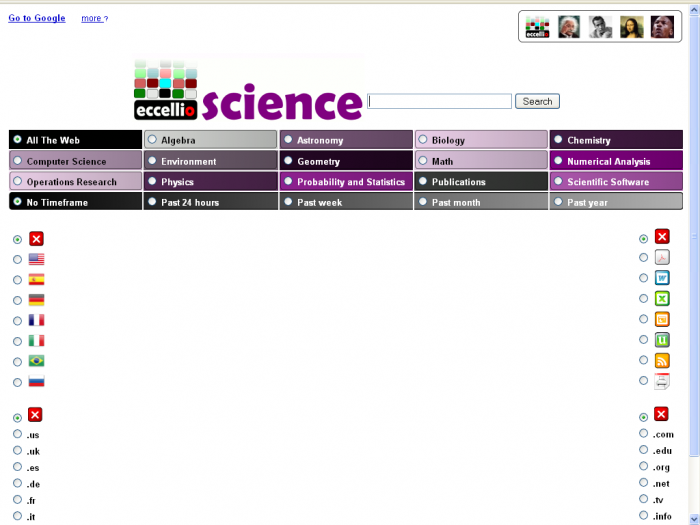Click the red X icon above the flags
This screenshot has width=700, height=525.
click(x=36, y=239)
